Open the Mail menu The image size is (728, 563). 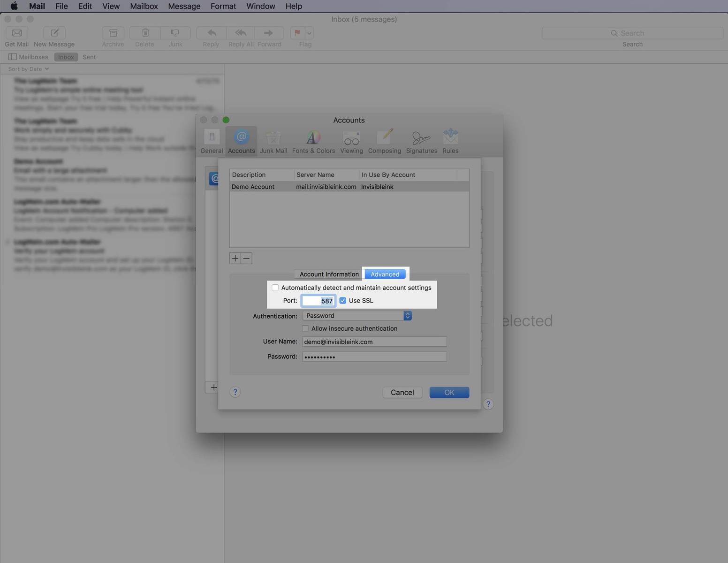(x=37, y=6)
